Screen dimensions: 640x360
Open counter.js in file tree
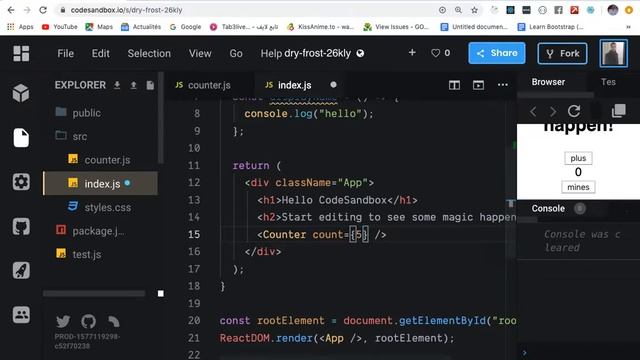coord(100,160)
